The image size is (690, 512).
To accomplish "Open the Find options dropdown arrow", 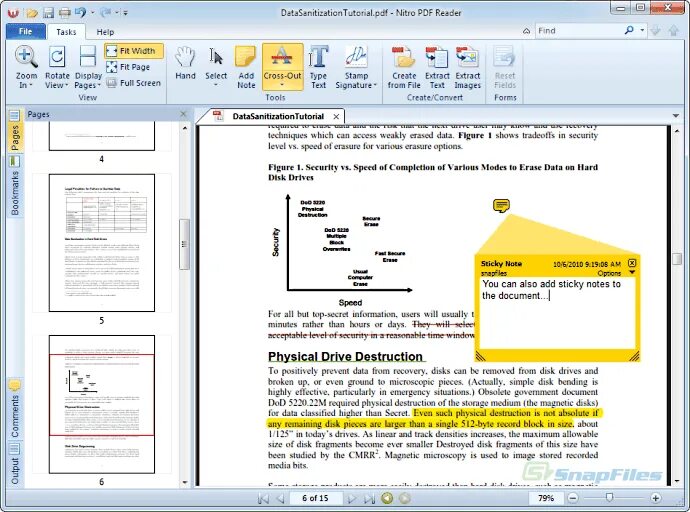I will click(642, 30).
